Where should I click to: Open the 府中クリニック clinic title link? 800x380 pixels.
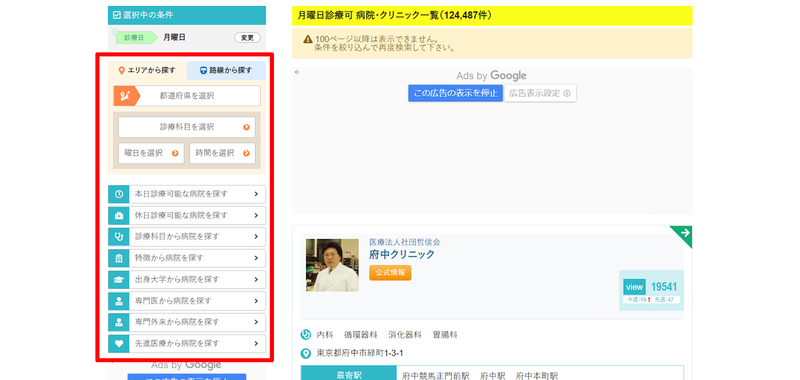click(x=402, y=255)
